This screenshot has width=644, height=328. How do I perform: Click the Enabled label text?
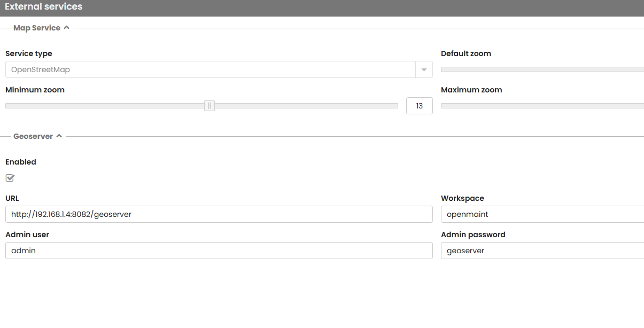tap(21, 162)
